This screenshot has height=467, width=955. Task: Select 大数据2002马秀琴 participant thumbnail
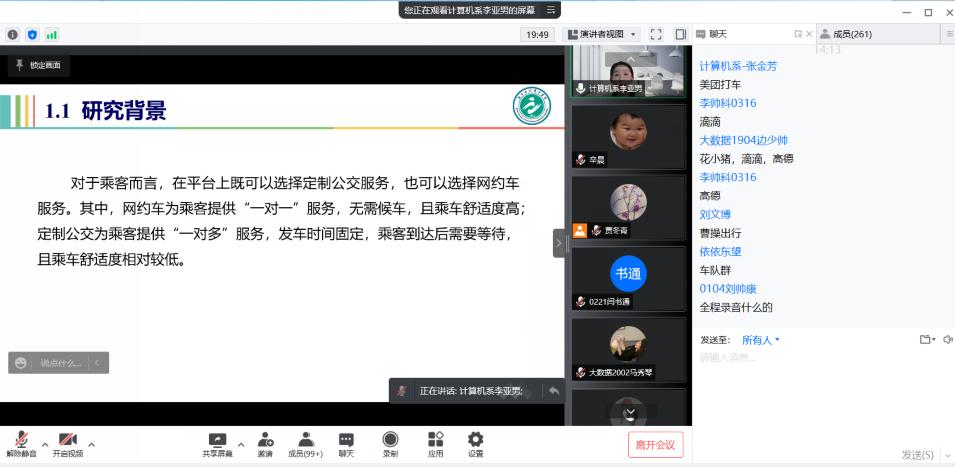[x=629, y=350]
